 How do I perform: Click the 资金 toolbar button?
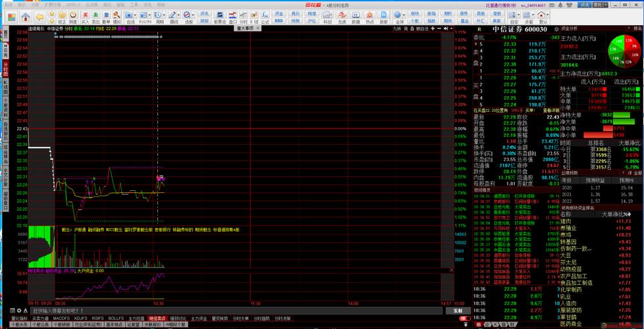tap(279, 14)
